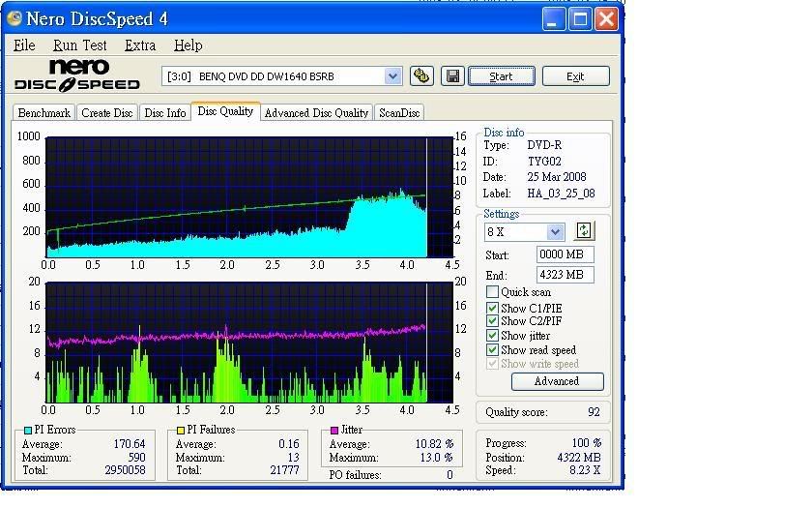Click the Start button

tap(502, 76)
